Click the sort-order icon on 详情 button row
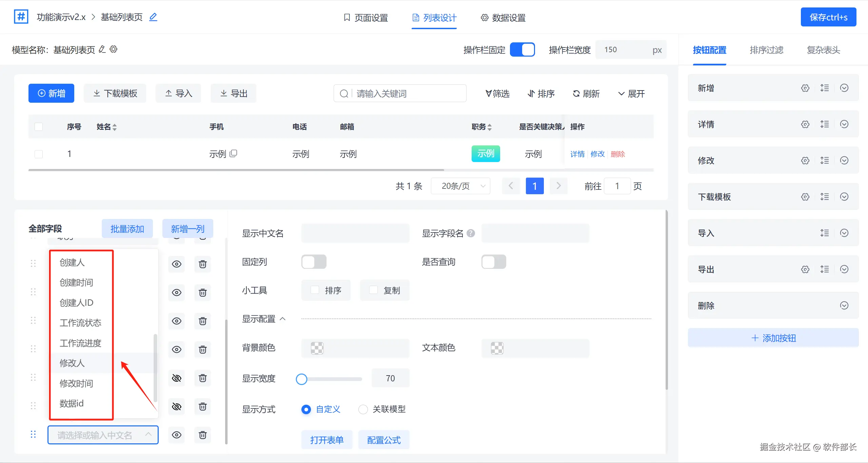 (x=825, y=124)
